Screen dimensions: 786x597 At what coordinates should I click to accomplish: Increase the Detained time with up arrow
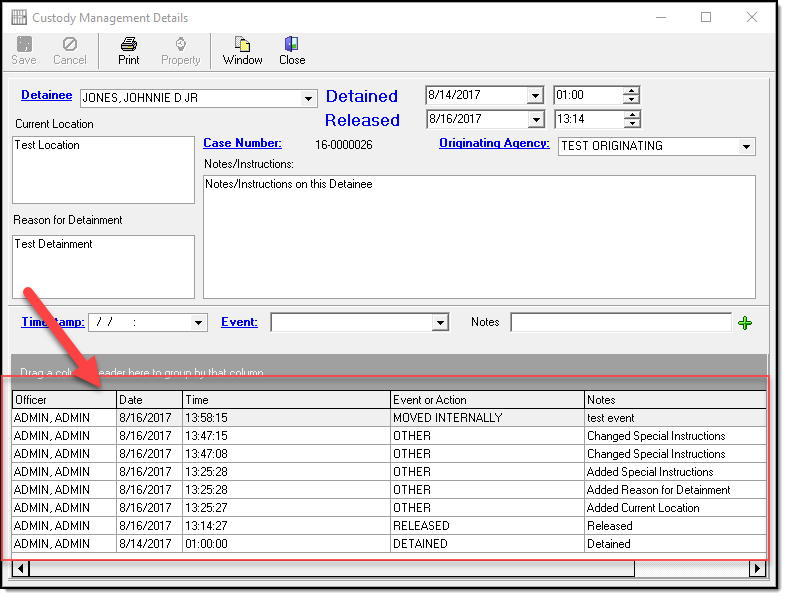(x=631, y=91)
